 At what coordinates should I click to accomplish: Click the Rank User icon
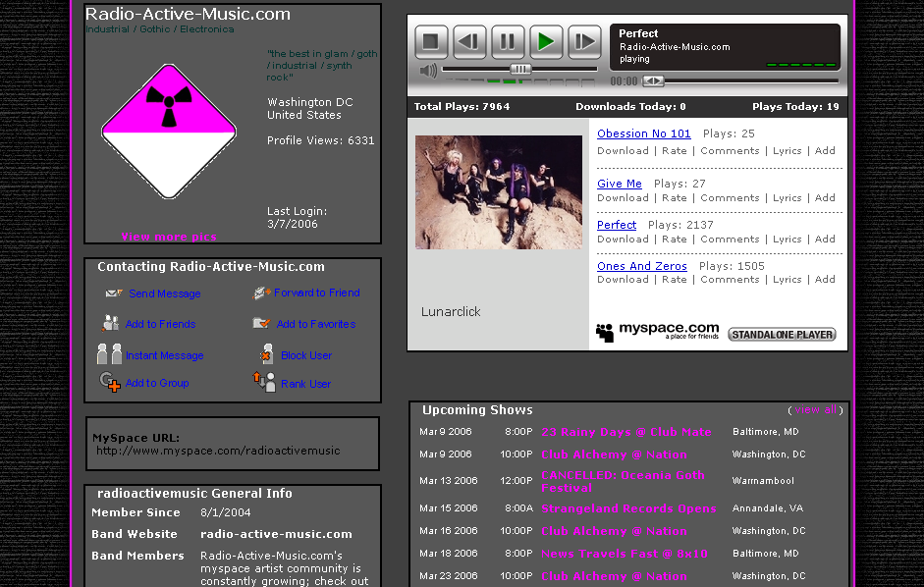point(264,382)
